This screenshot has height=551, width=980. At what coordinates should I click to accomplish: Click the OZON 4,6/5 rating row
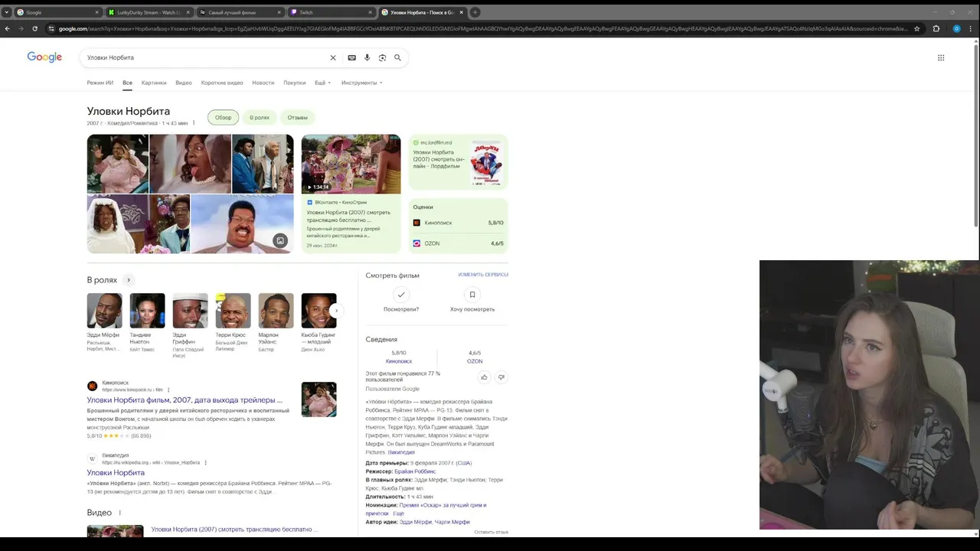[x=458, y=243]
